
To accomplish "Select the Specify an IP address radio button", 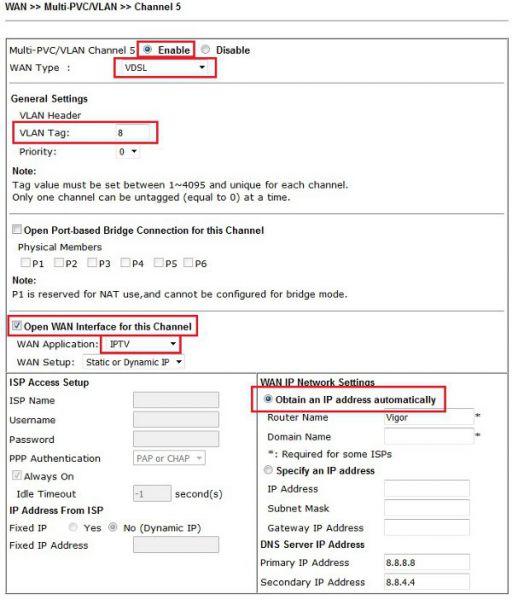I will pos(269,470).
